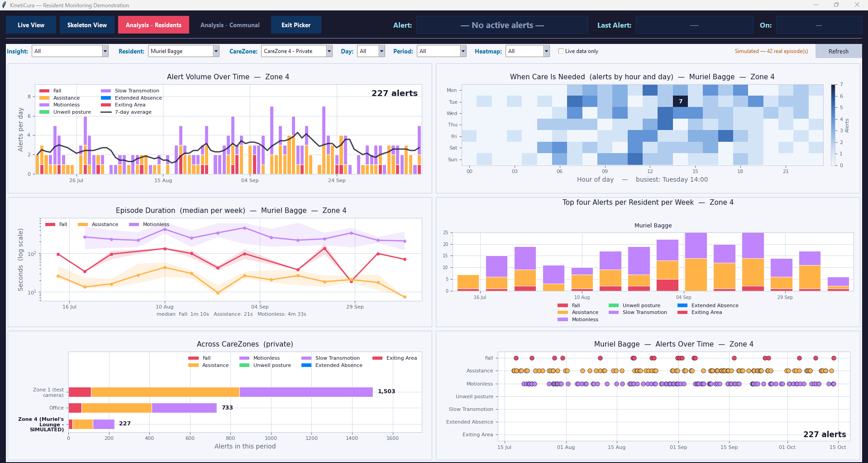Click the Zone 4 Muriel's Lounge bar
The height and width of the screenshot is (463, 868).
(91, 424)
